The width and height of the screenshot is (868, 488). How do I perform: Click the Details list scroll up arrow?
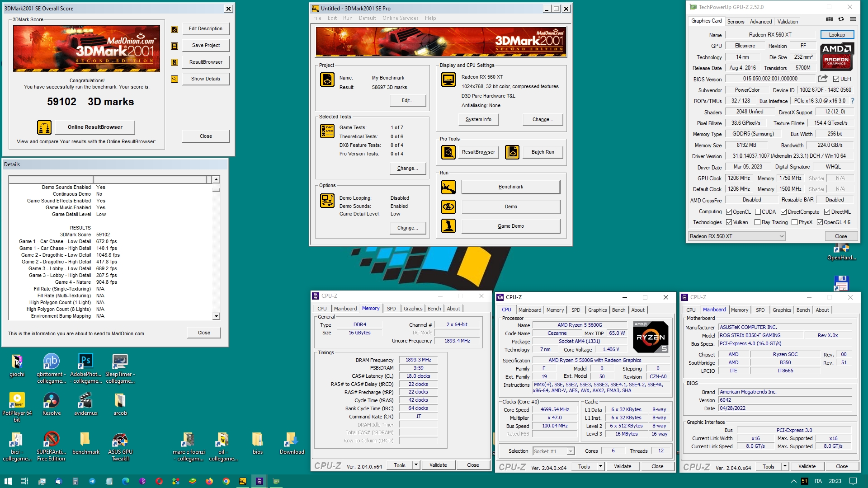[216, 179]
